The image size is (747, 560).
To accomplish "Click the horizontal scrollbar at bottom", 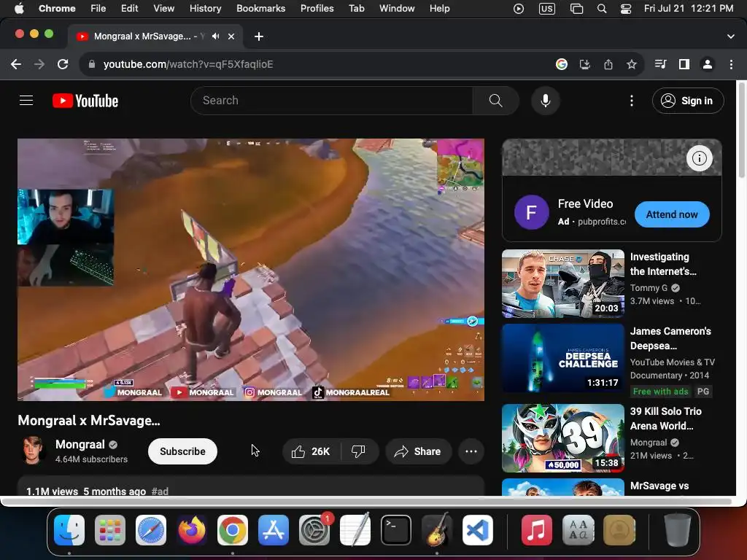I will point(367,502).
